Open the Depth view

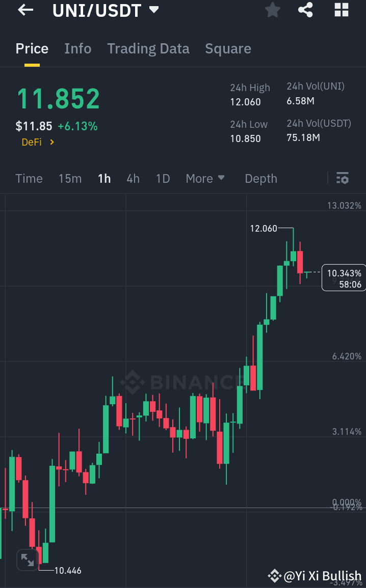260,178
